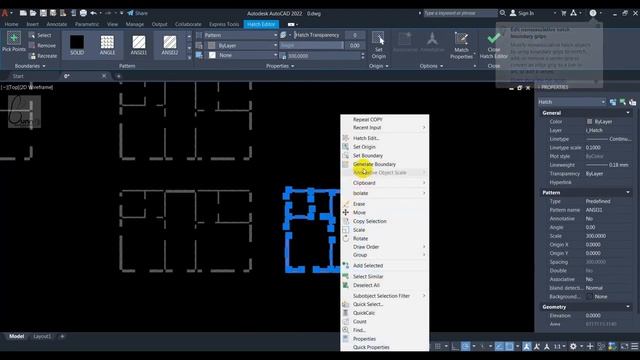Image resolution: width=640 pixels, height=360 pixels.
Task: Click the Hatch Transparency value field
Action: (355, 35)
